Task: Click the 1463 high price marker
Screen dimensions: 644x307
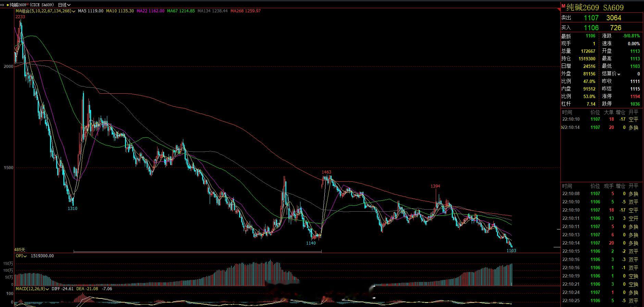Action: coord(326,172)
